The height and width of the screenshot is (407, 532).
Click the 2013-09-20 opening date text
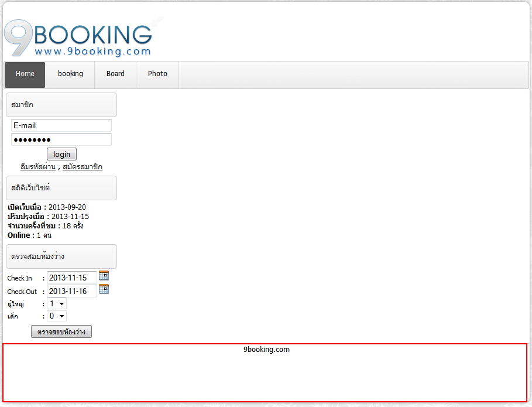(x=67, y=207)
